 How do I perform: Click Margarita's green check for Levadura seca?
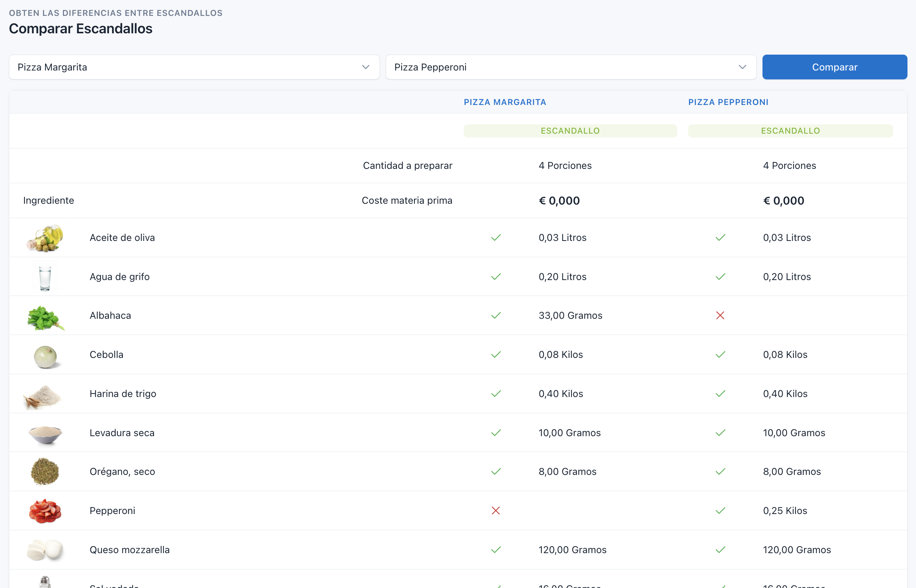(496, 433)
